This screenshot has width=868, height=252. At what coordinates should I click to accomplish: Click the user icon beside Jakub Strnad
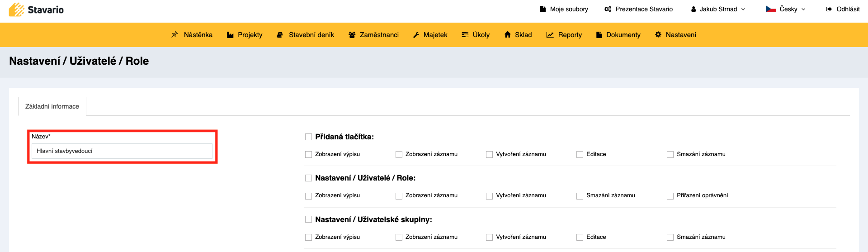(693, 9)
